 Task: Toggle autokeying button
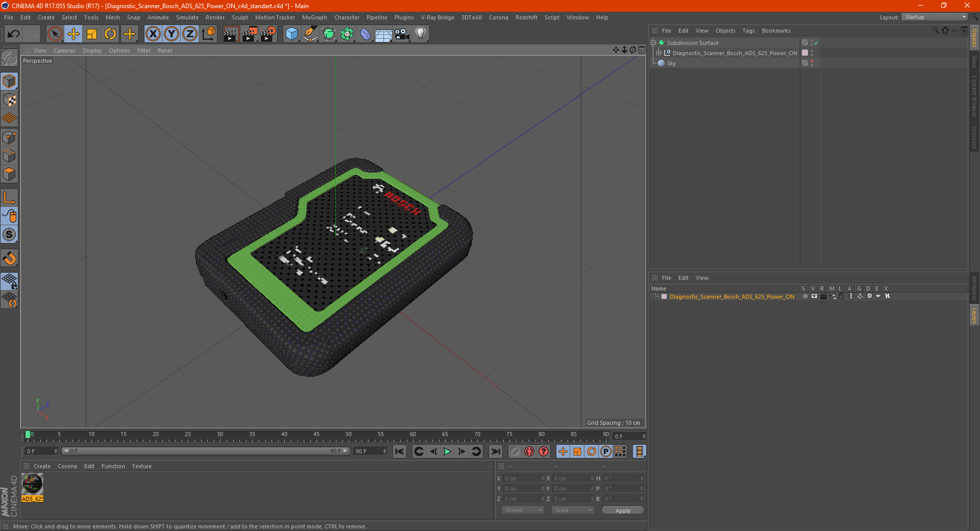click(529, 451)
